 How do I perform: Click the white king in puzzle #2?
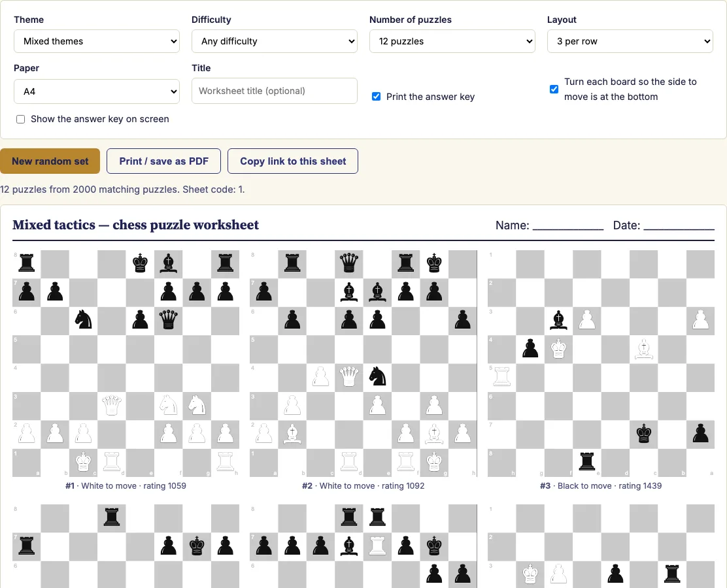click(434, 462)
